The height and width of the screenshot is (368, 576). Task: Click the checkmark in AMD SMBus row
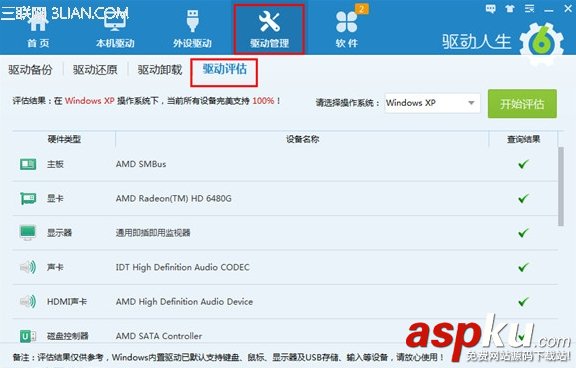coord(523,164)
